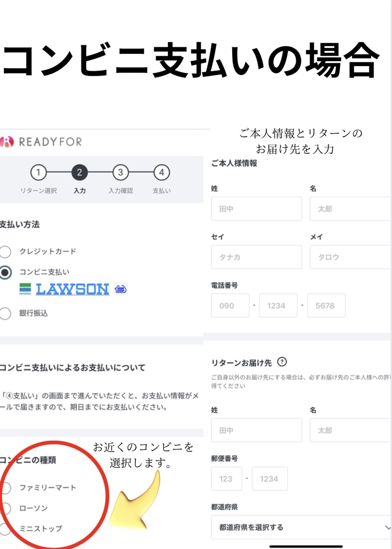Click step 3 入力確認 circle
This screenshot has width=392, height=549.
point(120,173)
